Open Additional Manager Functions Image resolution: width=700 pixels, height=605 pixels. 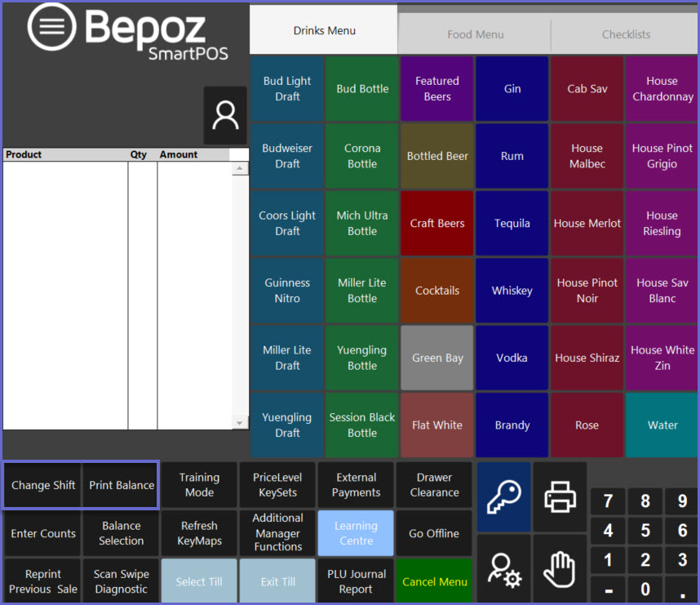(277, 533)
